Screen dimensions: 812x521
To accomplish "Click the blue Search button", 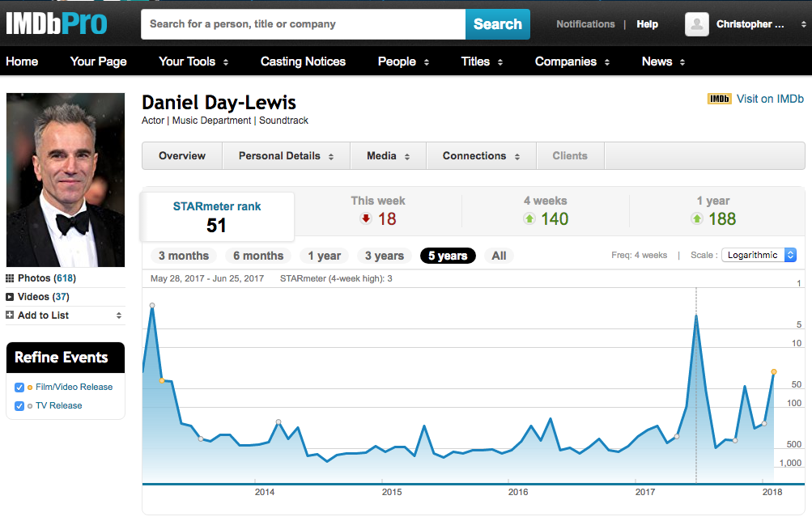I will point(498,24).
